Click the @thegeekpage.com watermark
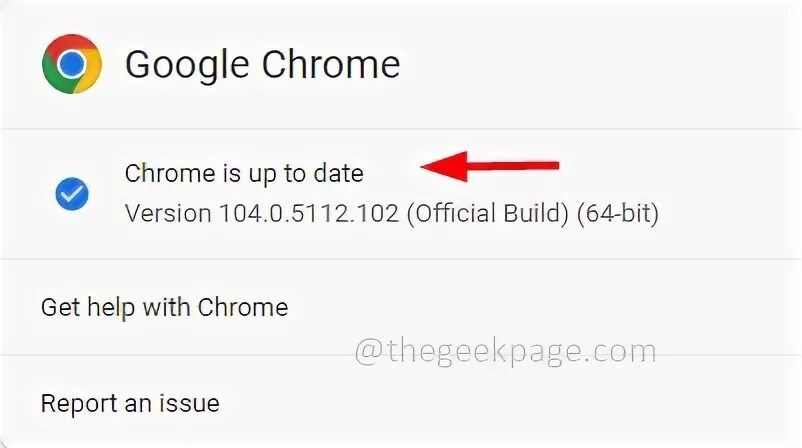The image size is (802, 448). coord(505,351)
